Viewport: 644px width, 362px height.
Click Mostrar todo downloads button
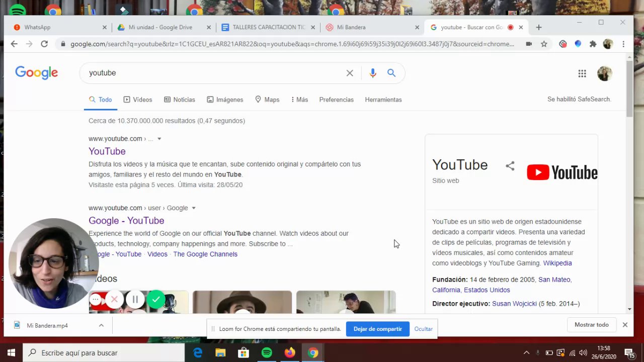[592, 325]
